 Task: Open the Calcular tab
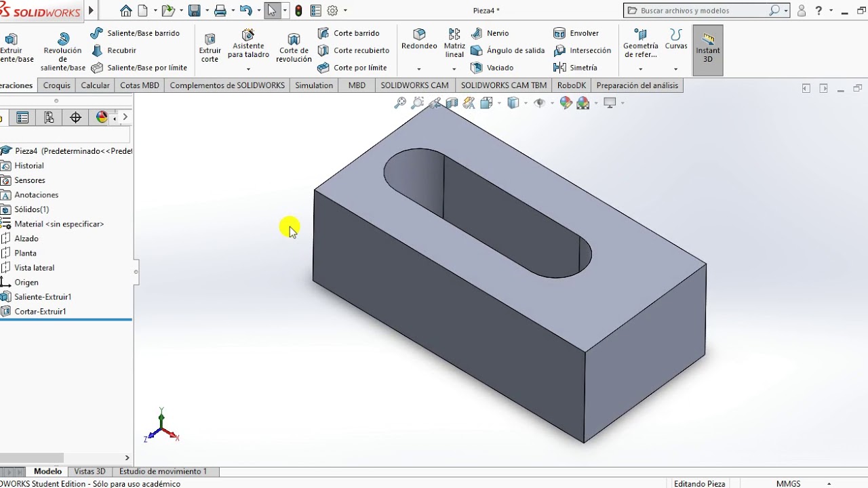click(x=95, y=85)
